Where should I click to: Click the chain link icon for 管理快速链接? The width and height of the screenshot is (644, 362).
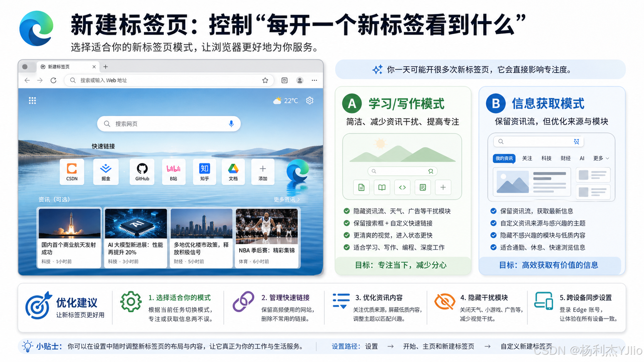point(243,302)
